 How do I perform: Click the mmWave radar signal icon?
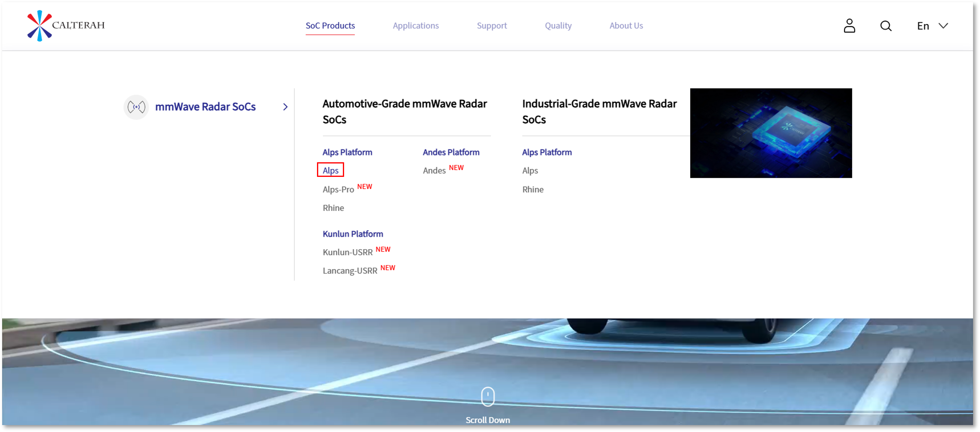point(136,107)
